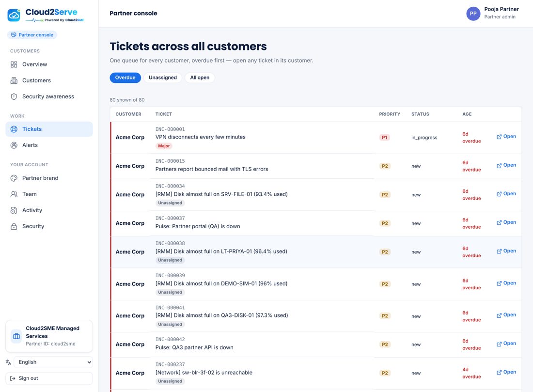
Task: Open Alerts page from sidebar
Action: pyautogui.click(x=49, y=145)
